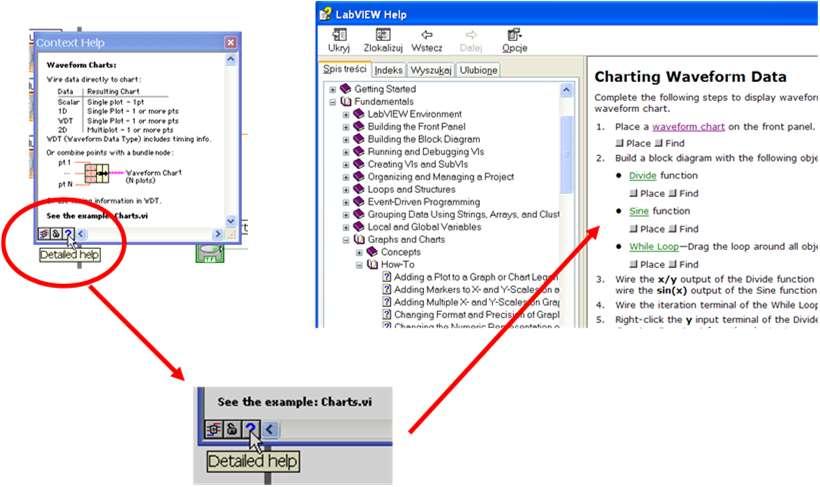Switch to the Ulubione tab
The width and height of the screenshot is (820, 487).
(479, 70)
